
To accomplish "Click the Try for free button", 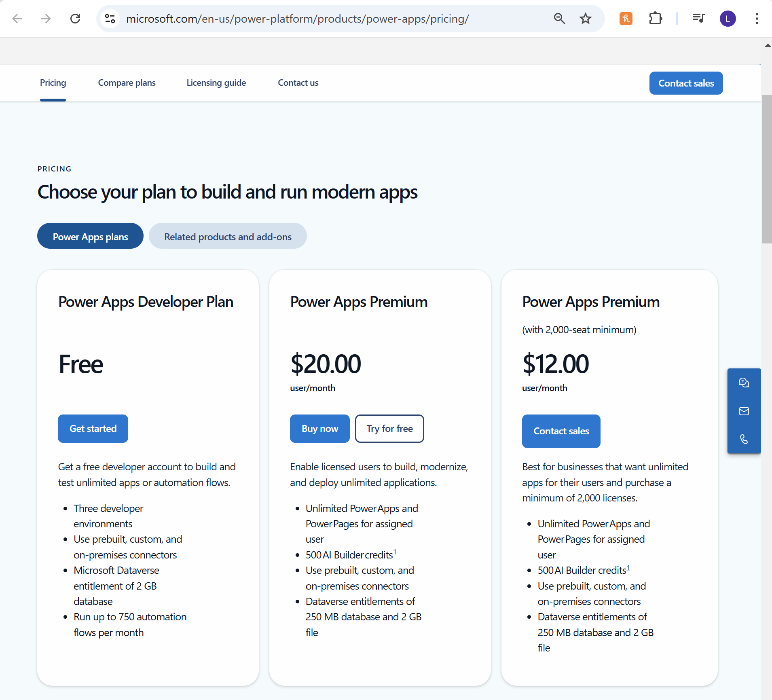I will pos(389,429).
